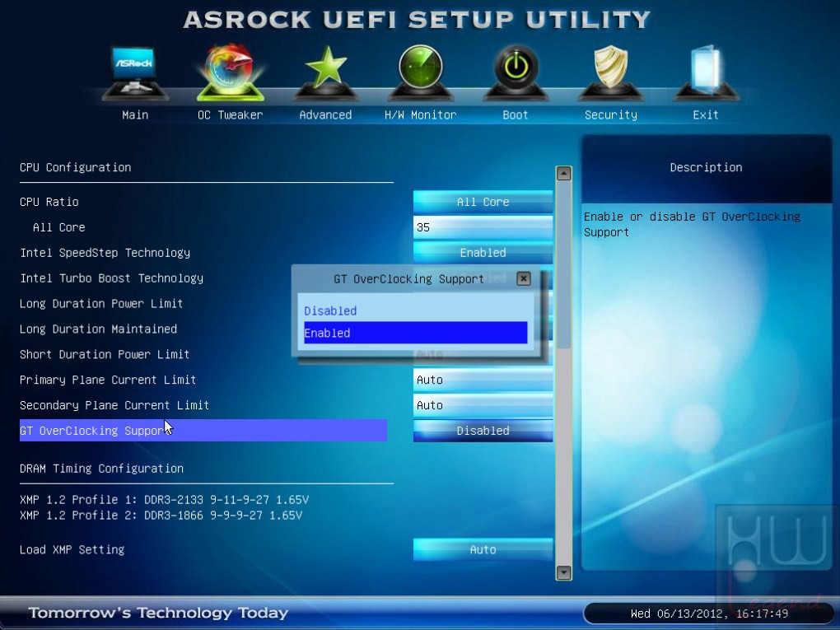
Task: Open Intel SpeedStep Technology Enabled dropdown
Action: click(483, 253)
